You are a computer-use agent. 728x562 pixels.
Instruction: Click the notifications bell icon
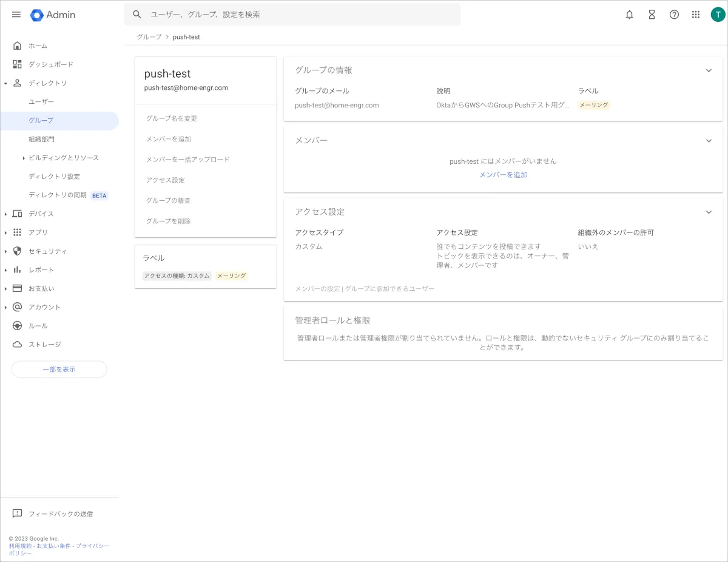point(630,15)
